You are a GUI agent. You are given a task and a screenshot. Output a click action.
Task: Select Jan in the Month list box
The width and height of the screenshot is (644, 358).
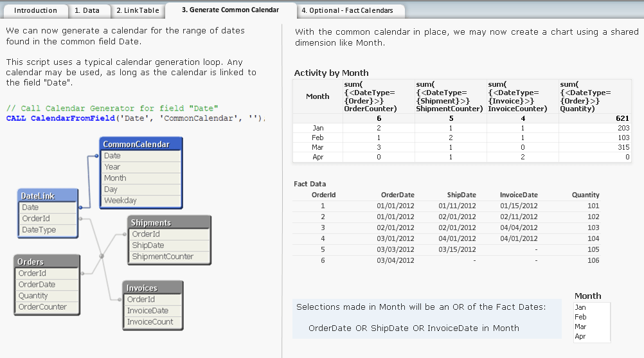pos(592,307)
